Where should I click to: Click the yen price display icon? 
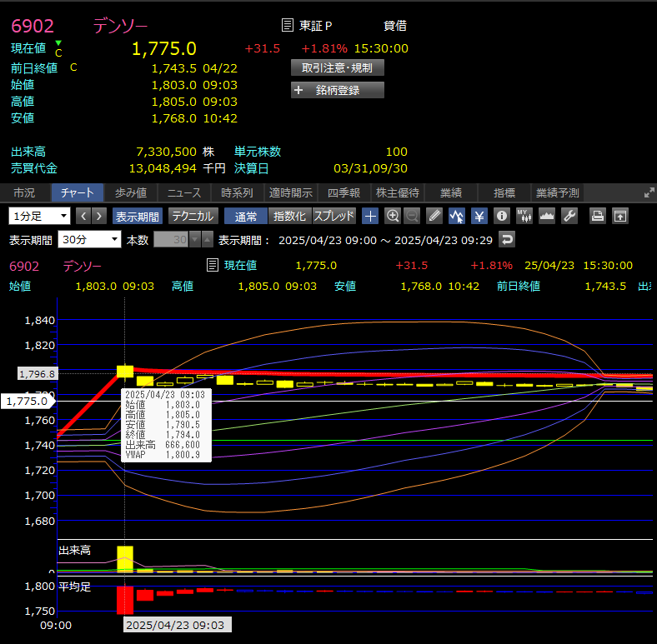pyautogui.click(x=479, y=217)
